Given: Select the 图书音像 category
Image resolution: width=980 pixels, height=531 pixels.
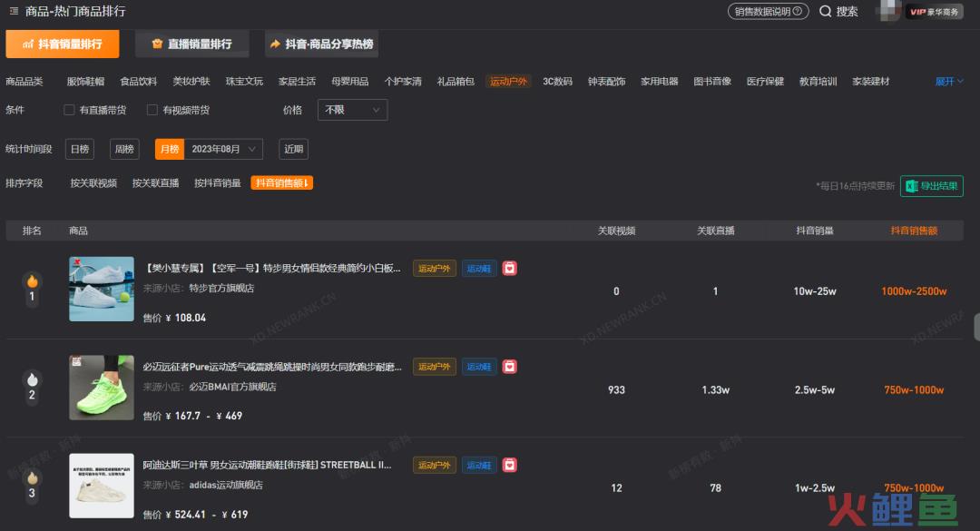Looking at the screenshot, I should (712, 82).
